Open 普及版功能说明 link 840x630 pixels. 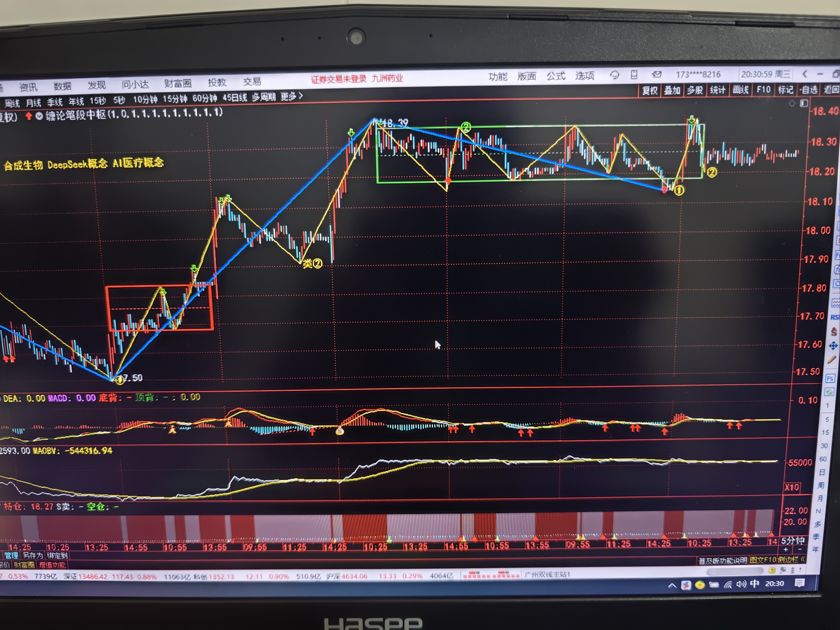(x=723, y=560)
